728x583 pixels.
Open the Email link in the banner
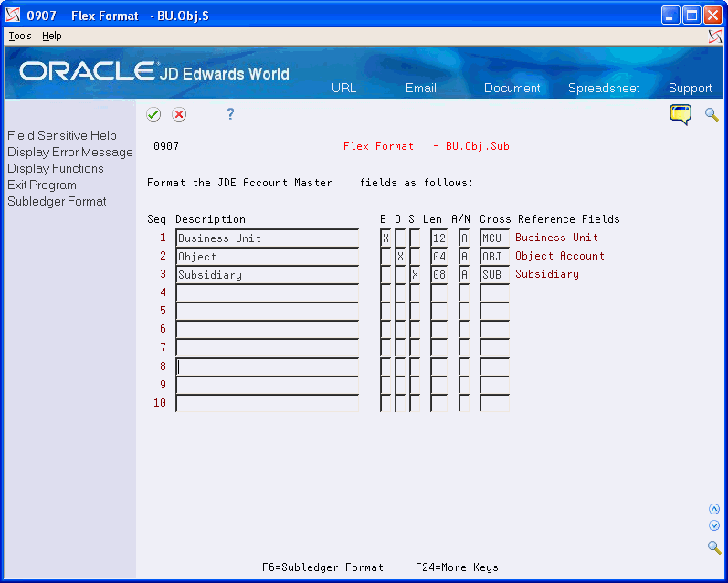421,89
